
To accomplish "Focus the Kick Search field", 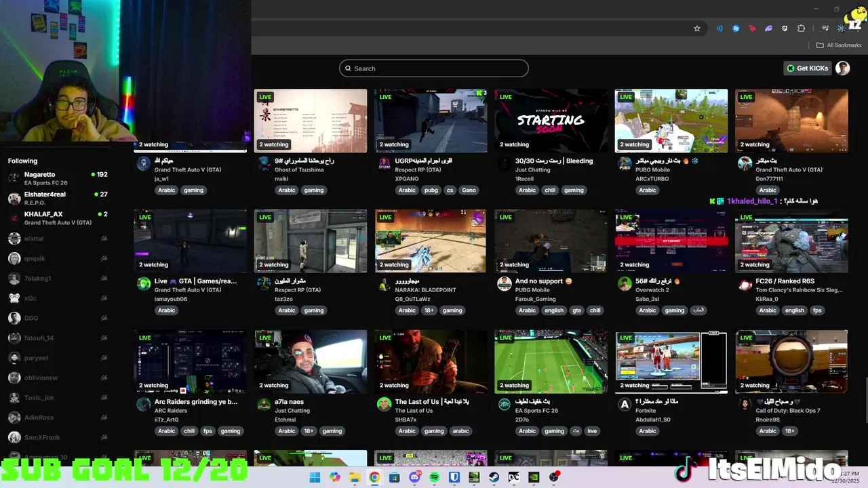I will tap(434, 68).
